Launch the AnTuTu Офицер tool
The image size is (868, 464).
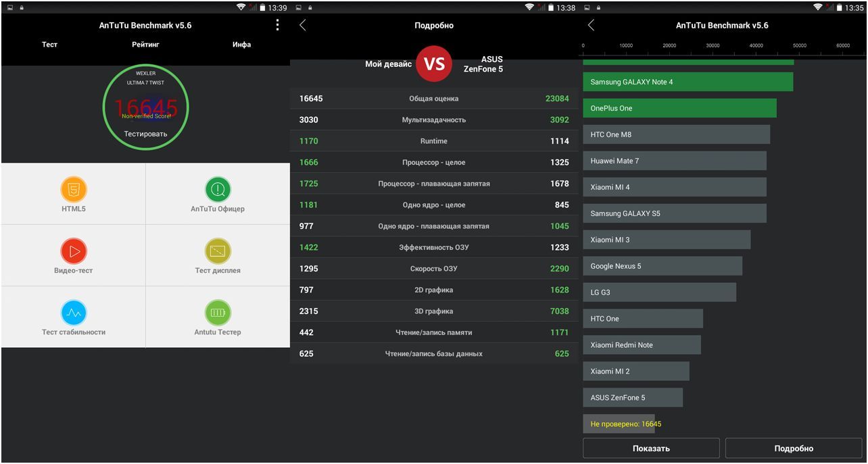tap(218, 190)
